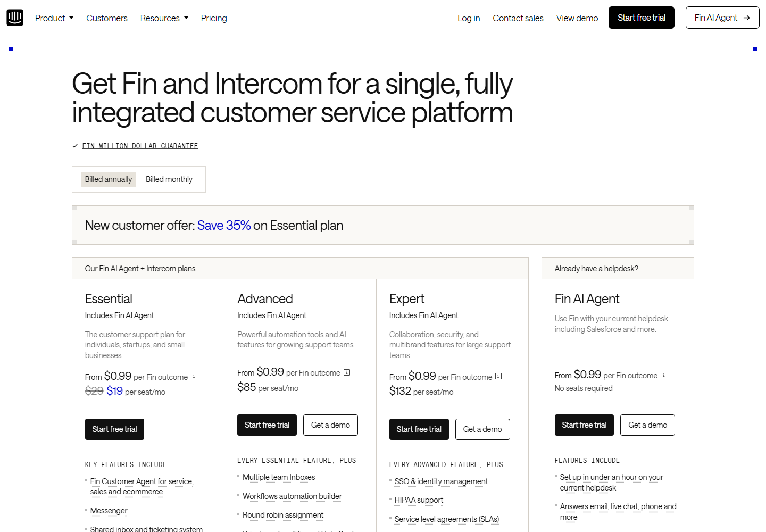This screenshot has height=532, width=766.
Task: Open Service level agreements (SLAs) feature
Action: coord(447,519)
